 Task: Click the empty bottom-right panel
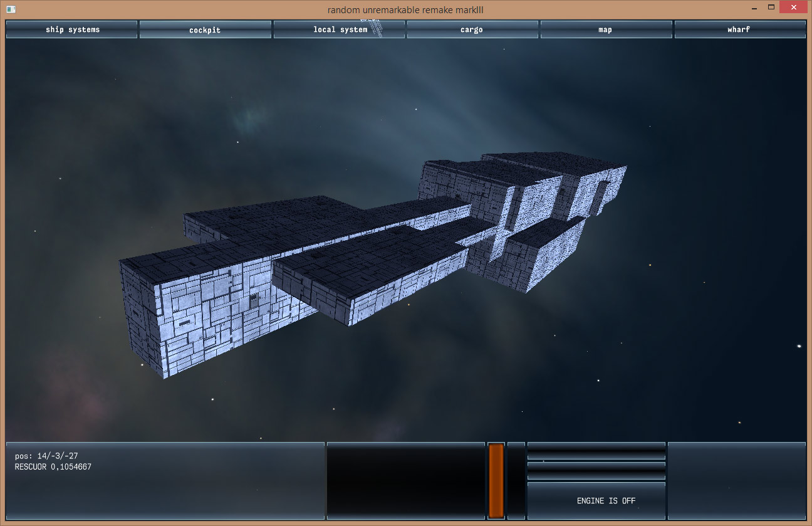736,480
